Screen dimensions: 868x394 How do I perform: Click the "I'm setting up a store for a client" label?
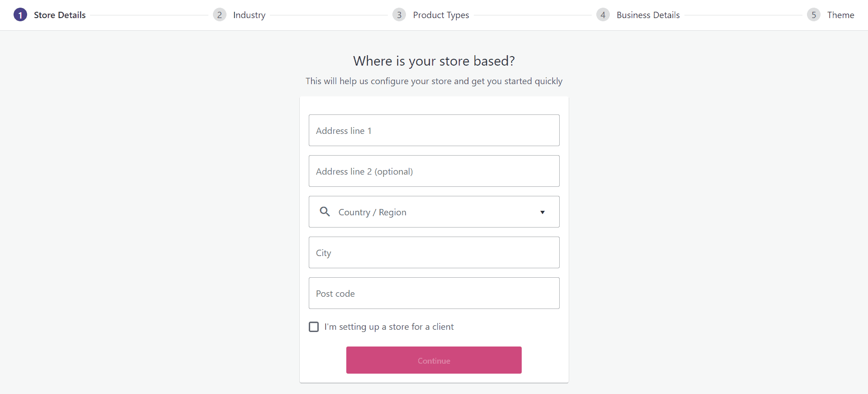[x=389, y=327]
